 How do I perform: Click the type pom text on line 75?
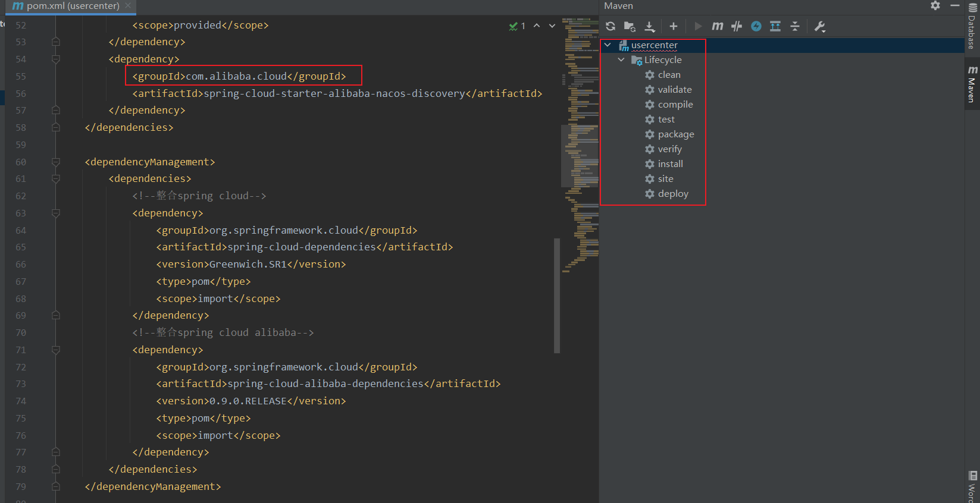click(x=203, y=418)
